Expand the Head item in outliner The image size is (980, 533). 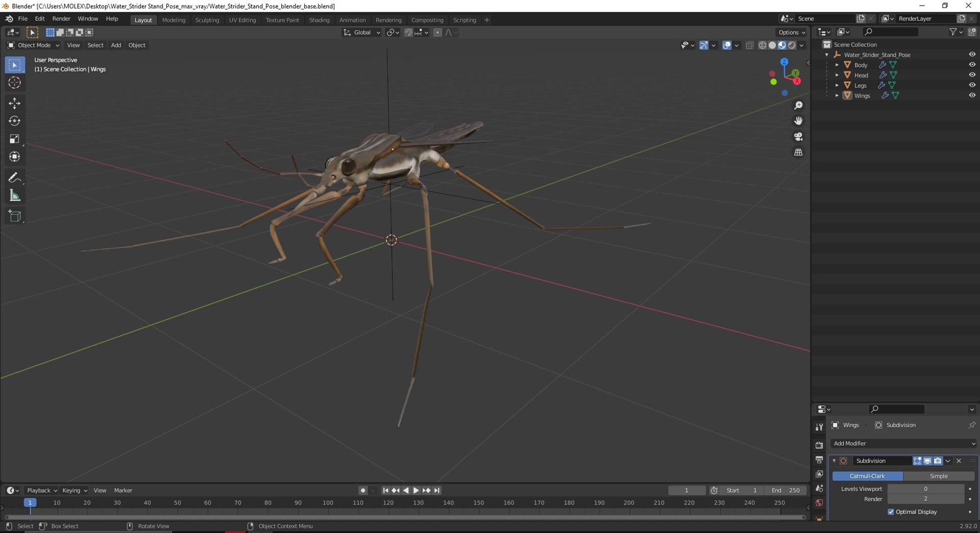coord(837,75)
